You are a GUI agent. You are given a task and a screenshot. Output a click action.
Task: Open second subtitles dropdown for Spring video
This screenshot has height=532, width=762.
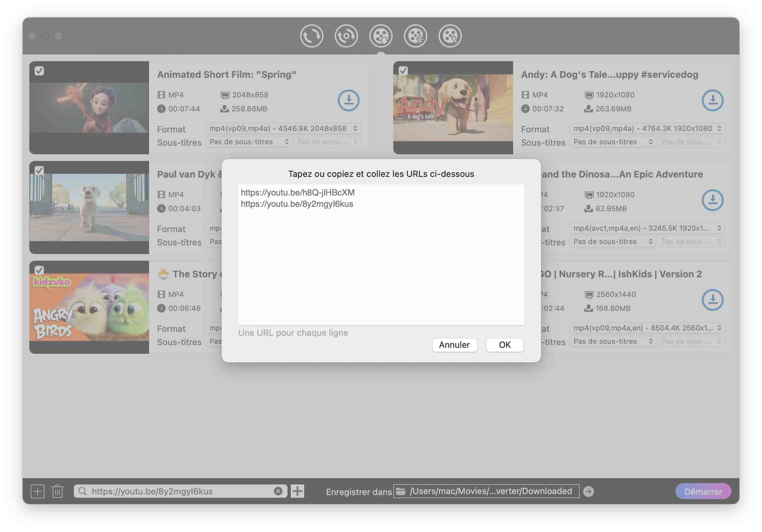click(327, 142)
